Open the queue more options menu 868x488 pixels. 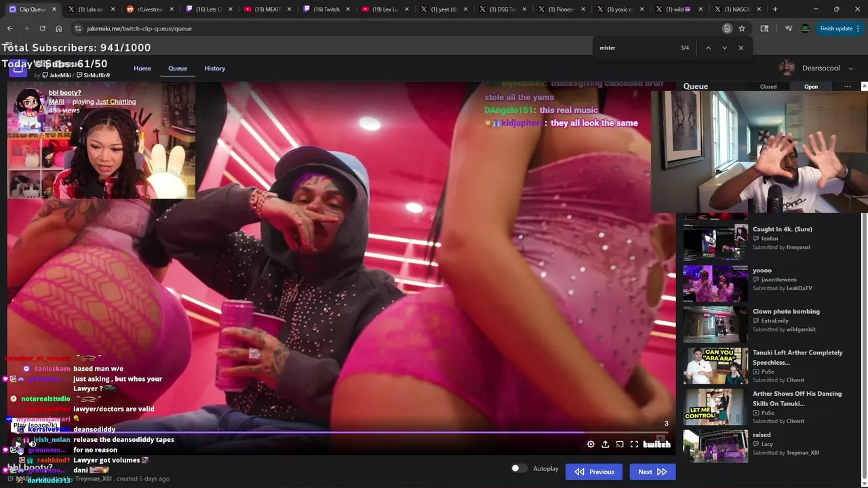click(847, 87)
